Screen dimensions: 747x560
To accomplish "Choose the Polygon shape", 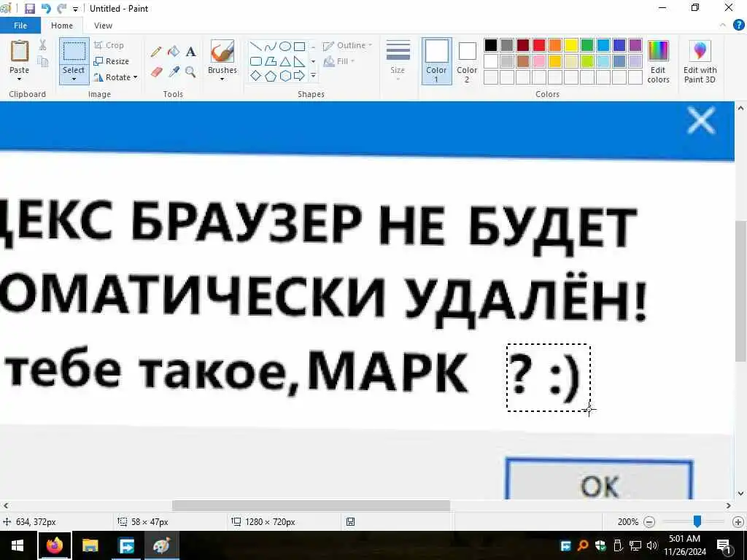I will coord(270,61).
